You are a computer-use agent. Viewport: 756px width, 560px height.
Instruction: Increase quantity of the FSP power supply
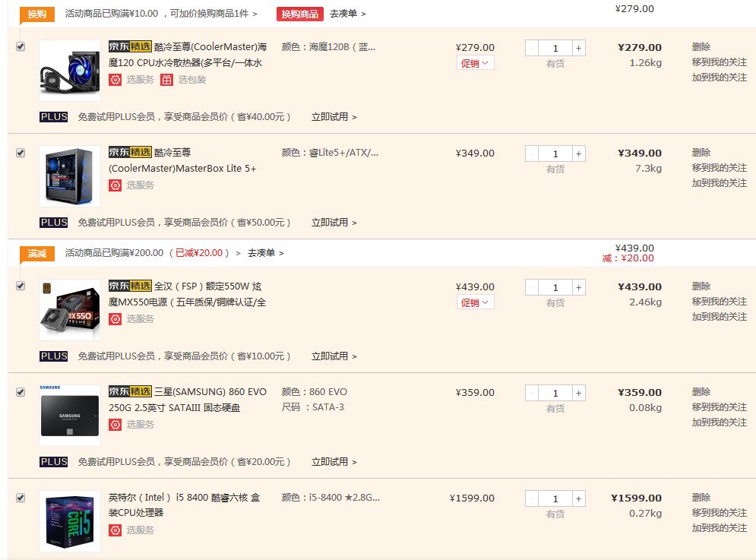click(578, 287)
